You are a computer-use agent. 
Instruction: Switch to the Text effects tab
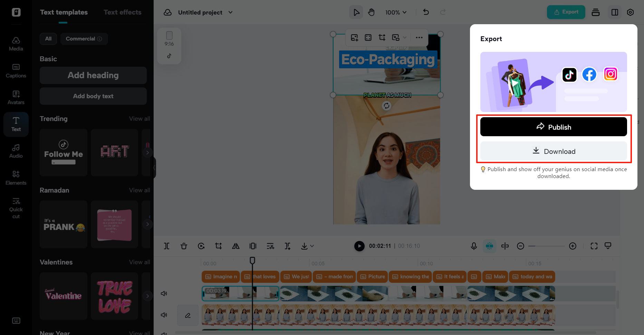123,12
